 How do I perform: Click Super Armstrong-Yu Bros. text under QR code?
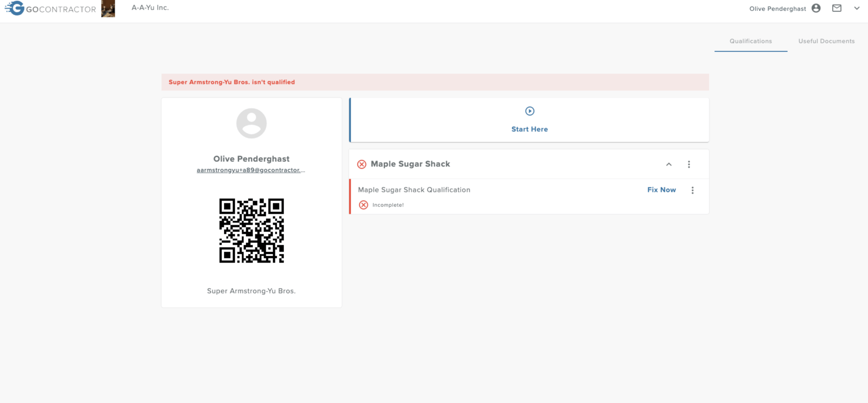point(251,291)
